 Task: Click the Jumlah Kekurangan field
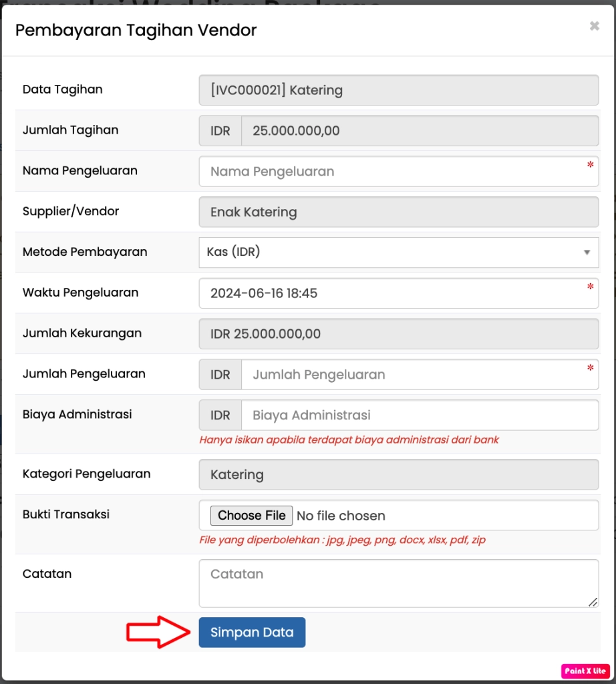click(x=398, y=333)
